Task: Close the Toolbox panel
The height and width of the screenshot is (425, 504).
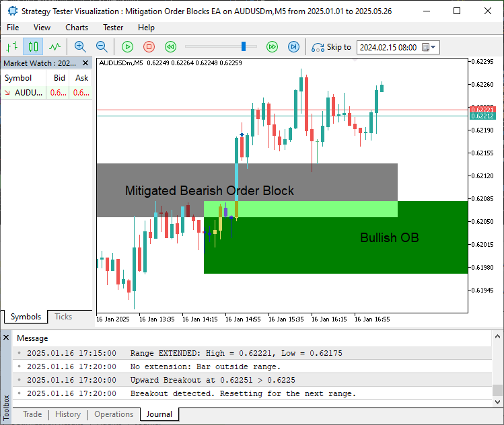Action: (7, 338)
